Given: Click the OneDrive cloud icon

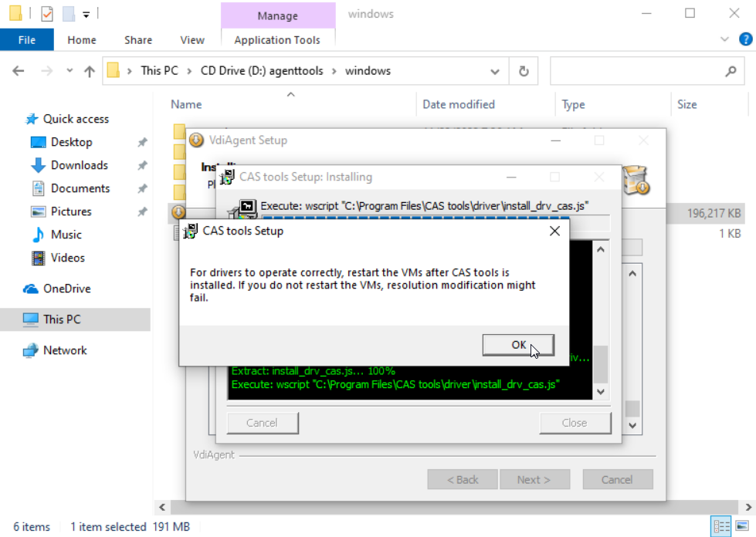Looking at the screenshot, I should (x=30, y=289).
